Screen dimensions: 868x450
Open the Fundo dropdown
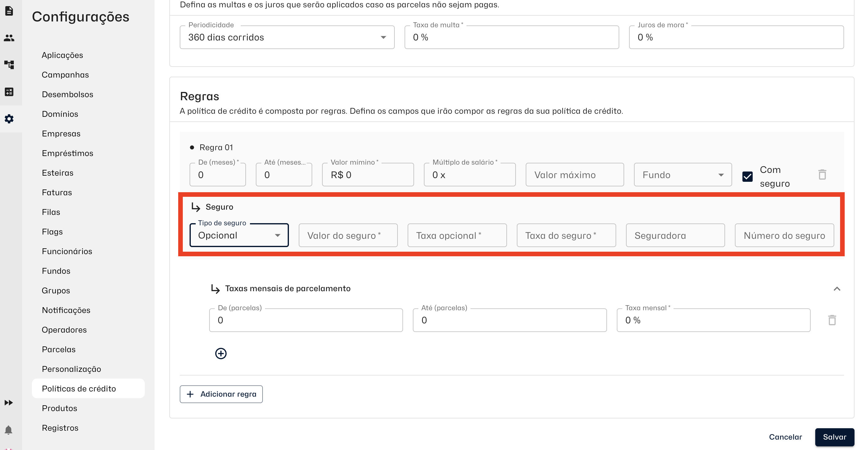[x=683, y=175]
